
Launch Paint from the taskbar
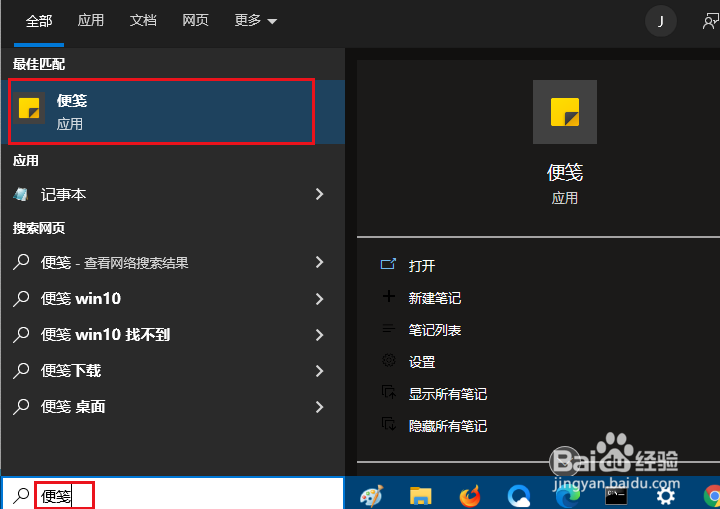click(x=371, y=496)
